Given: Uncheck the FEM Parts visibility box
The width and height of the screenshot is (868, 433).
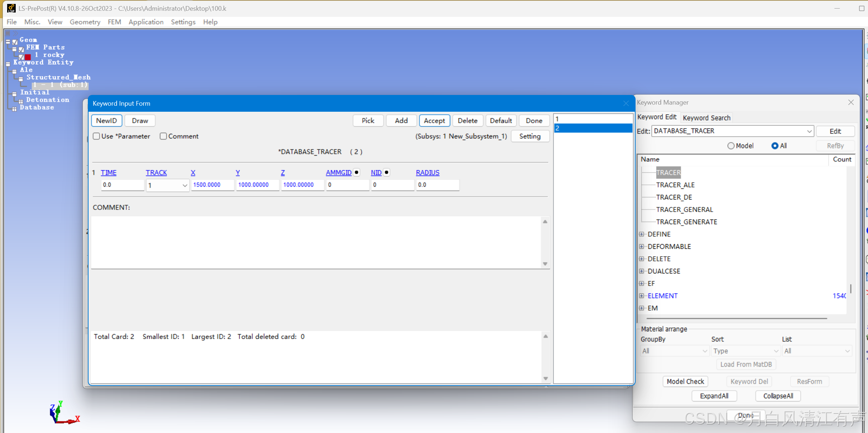Looking at the screenshot, I should (x=21, y=49).
